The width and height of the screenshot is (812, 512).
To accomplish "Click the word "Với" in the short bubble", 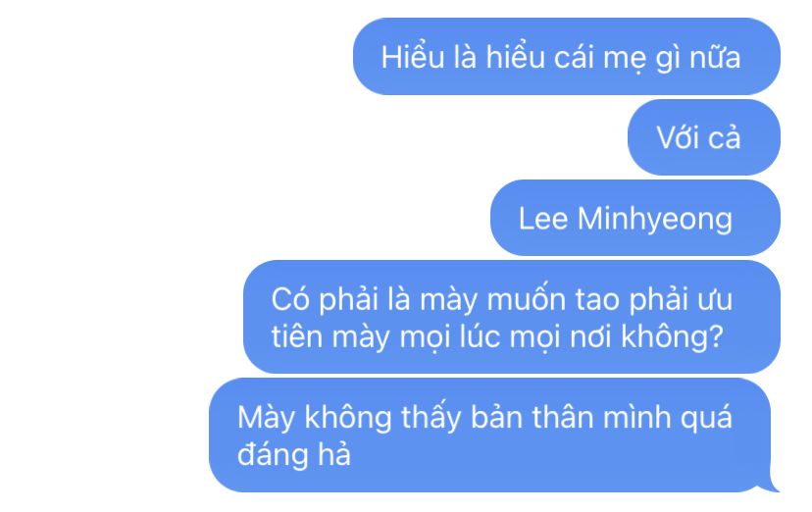I will [x=678, y=137].
